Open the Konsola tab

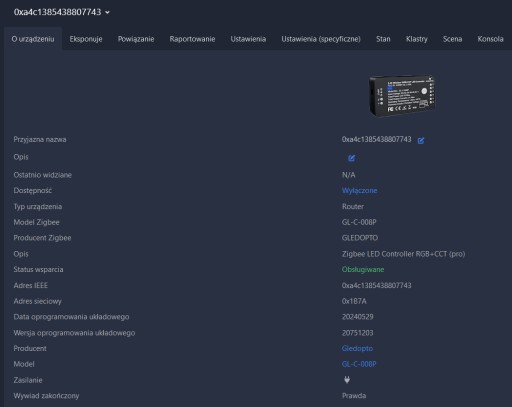point(490,39)
